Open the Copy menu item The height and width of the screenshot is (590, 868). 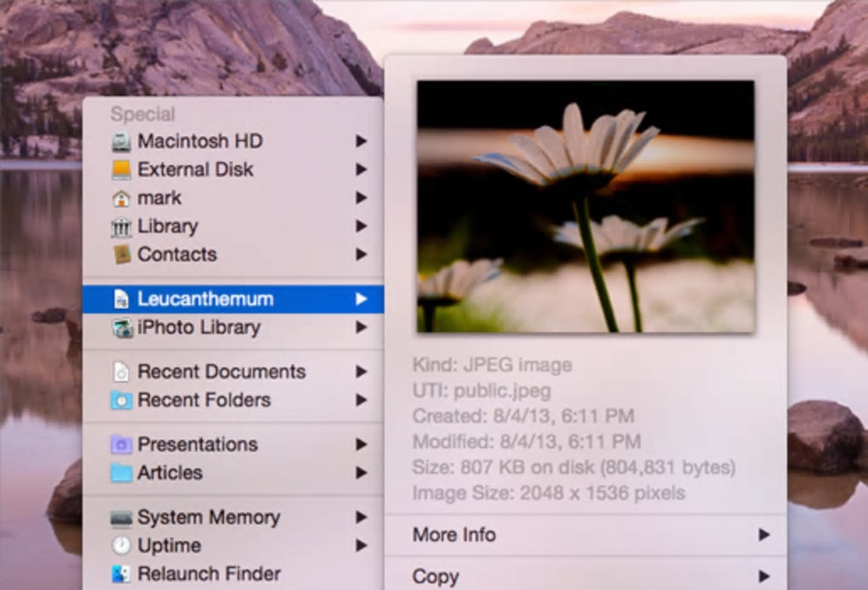(x=585, y=576)
